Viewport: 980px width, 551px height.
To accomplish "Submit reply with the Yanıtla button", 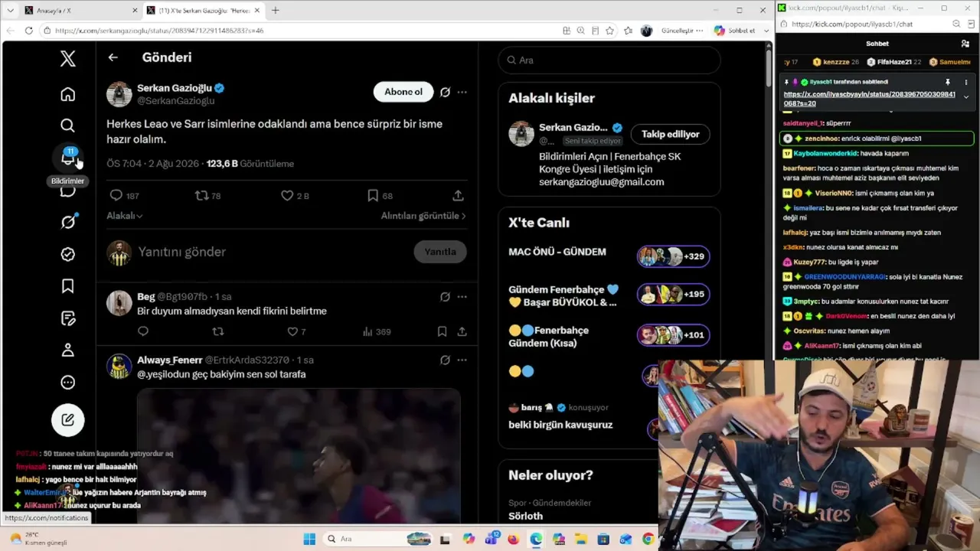I will (x=440, y=252).
